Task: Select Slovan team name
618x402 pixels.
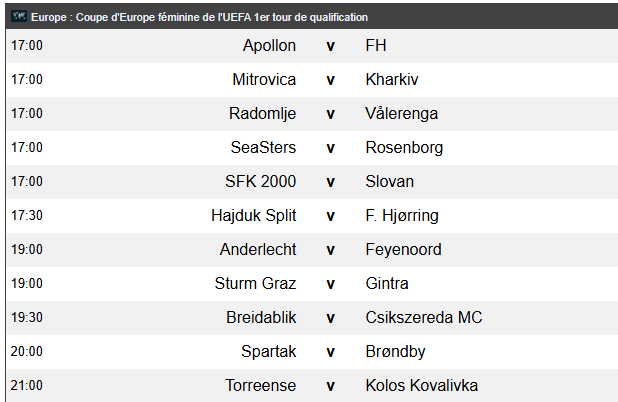Action: (389, 182)
